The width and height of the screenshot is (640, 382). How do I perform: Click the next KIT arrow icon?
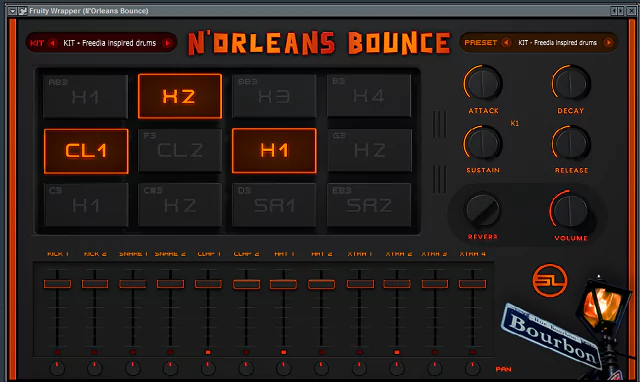pos(167,43)
